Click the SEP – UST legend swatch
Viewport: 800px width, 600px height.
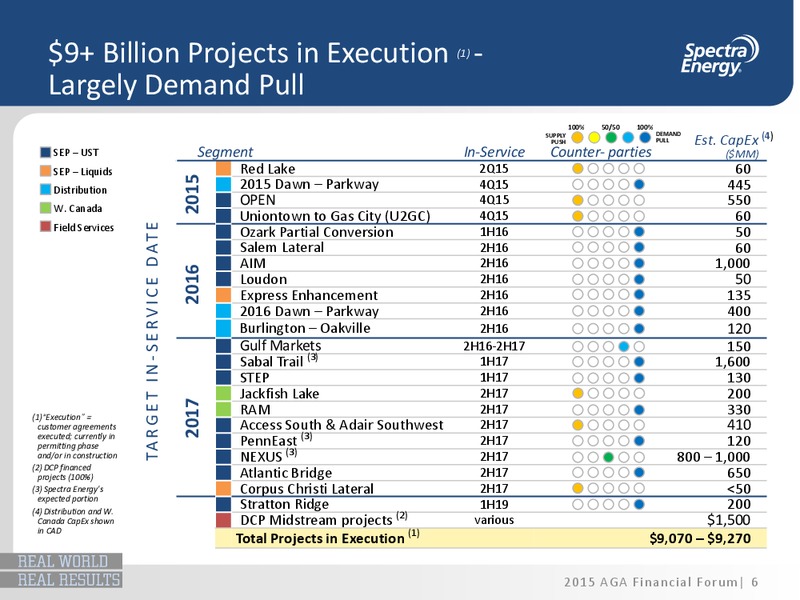point(45,152)
